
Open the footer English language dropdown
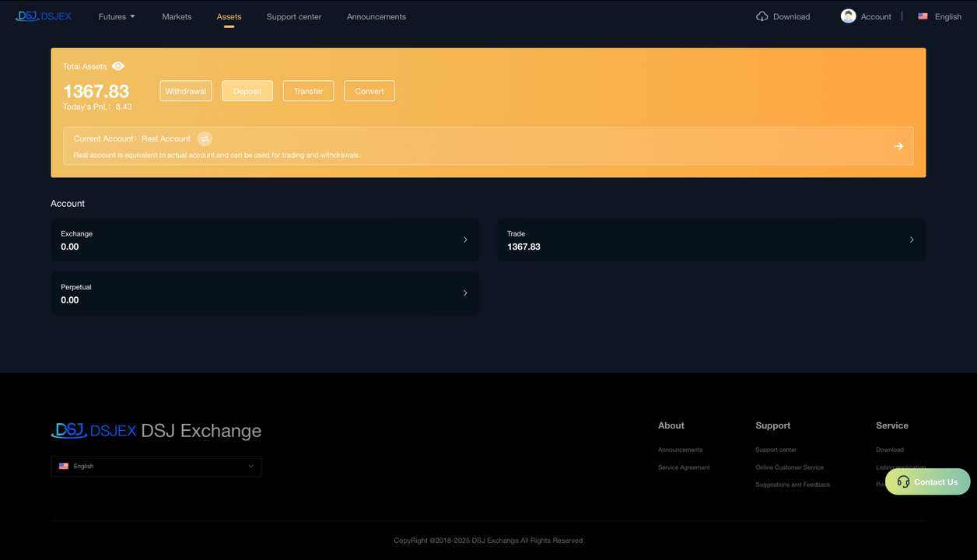pyautogui.click(x=156, y=466)
